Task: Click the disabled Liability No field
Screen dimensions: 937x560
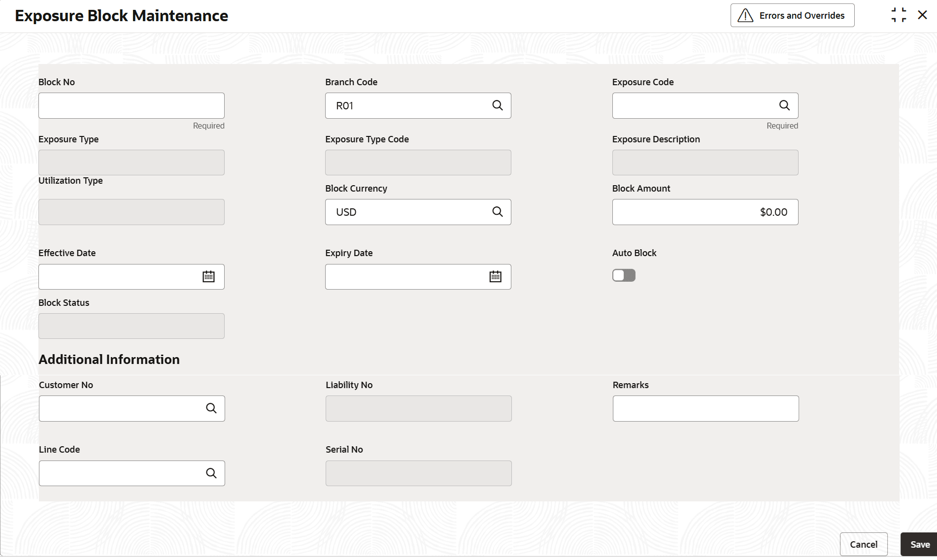Action: 419,408
